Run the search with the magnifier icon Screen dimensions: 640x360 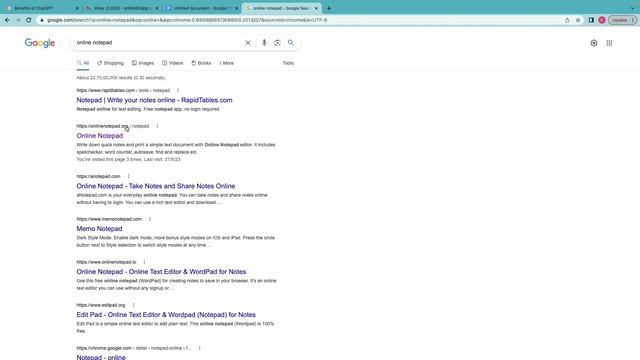click(291, 42)
